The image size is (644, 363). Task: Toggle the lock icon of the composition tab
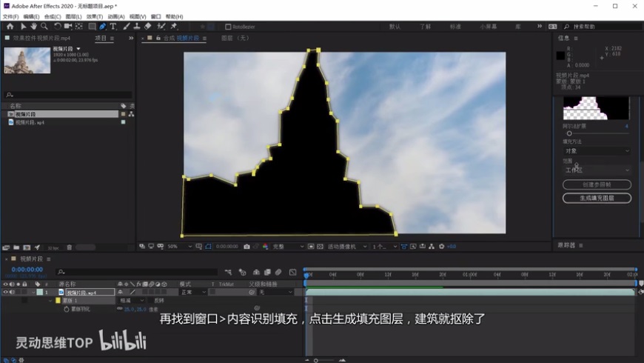(158, 39)
